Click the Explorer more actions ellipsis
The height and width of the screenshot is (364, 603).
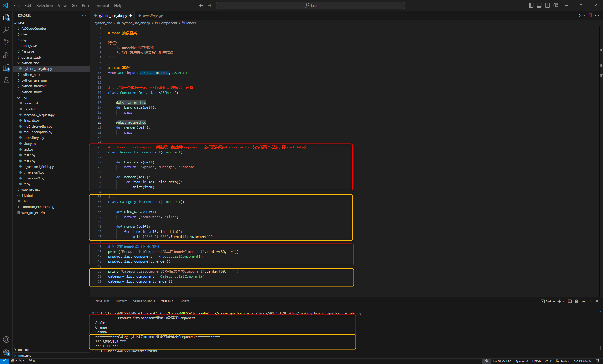[x=84, y=15]
